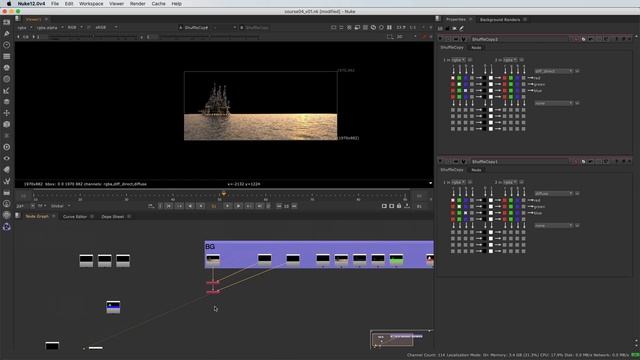The width and height of the screenshot is (640, 360).
Task: Open the viewer rgba layer dropdown
Action: coord(24,27)
